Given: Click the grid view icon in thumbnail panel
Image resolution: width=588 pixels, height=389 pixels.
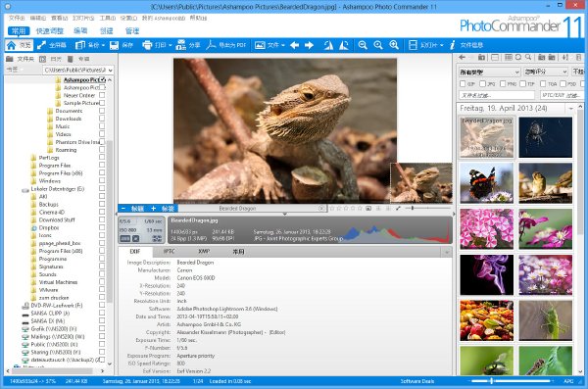Looking at the screenshot, I should [509, 58].
